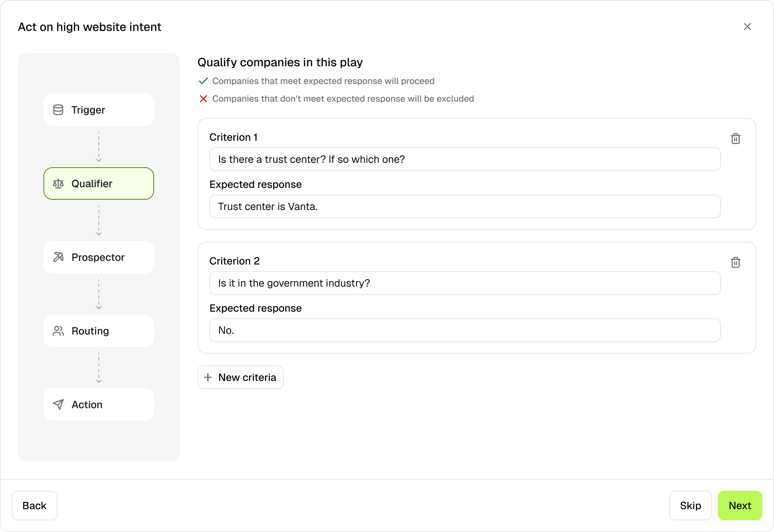Proceed with the green Next button
Viewport: 774px width, 532px height.
(x=740, y=505)
